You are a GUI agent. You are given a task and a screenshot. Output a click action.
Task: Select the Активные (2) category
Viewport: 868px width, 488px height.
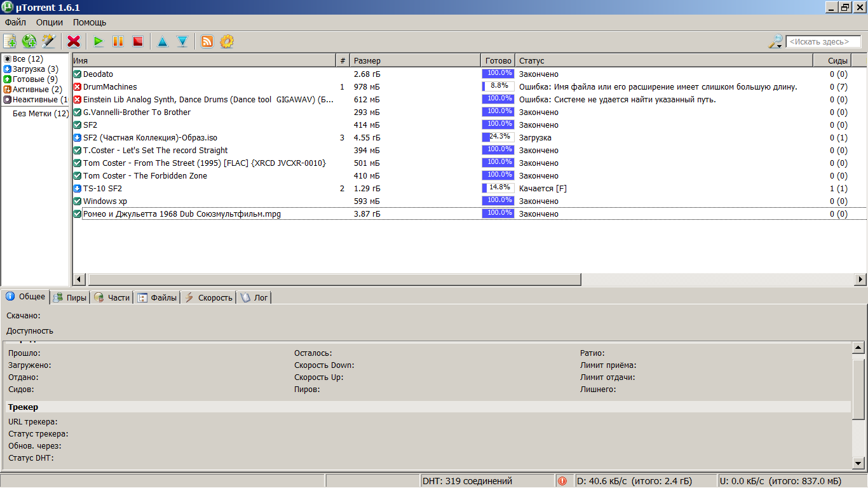point(32,90)
